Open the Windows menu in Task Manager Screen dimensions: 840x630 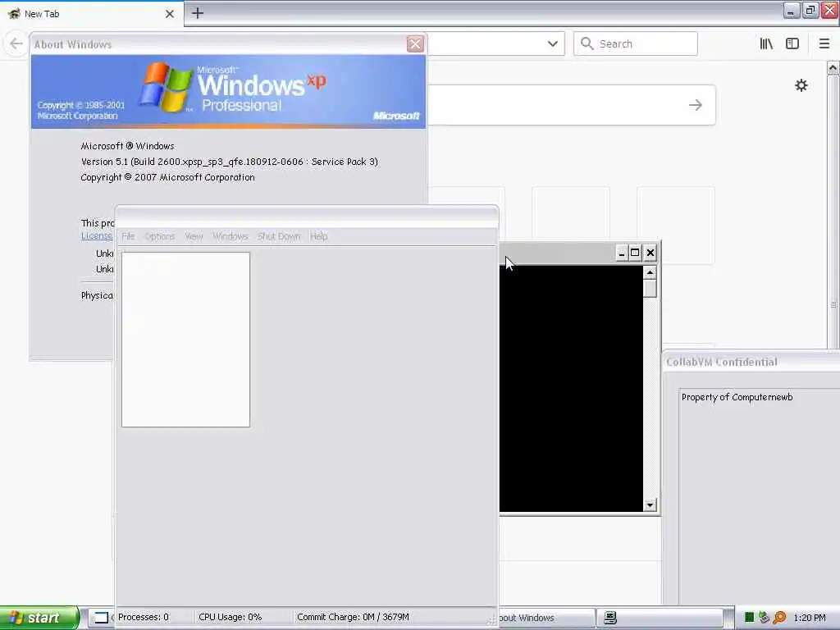[x=231, y=236]
